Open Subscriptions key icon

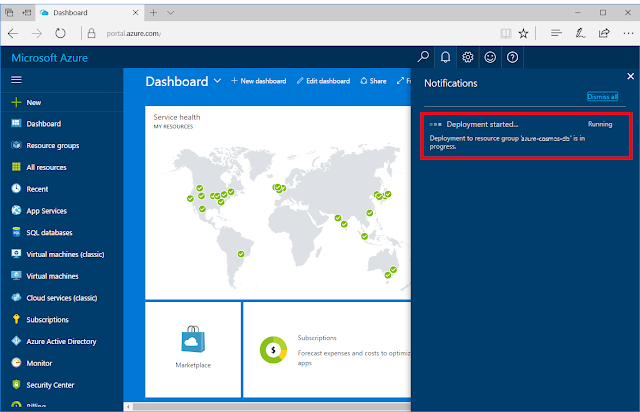tap(16, 319)
